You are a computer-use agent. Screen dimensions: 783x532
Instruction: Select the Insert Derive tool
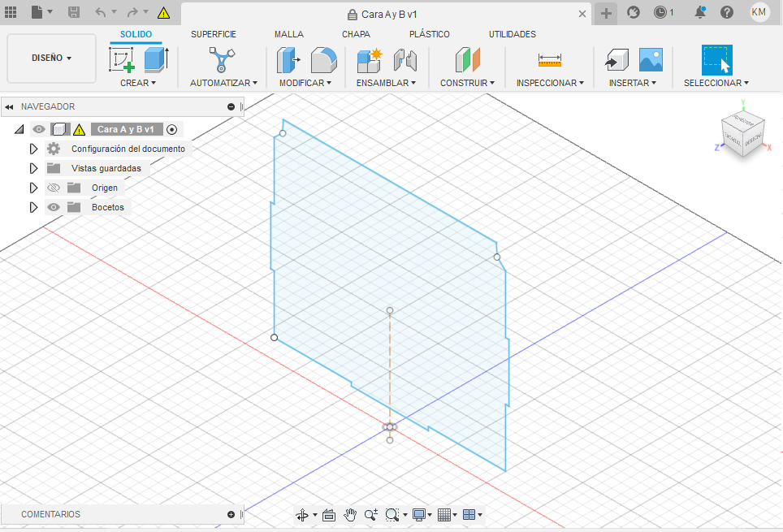(x=616, y=60)
